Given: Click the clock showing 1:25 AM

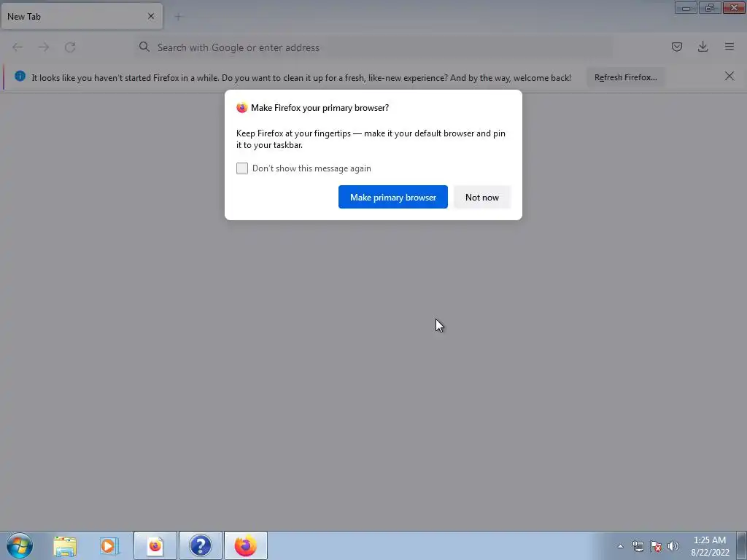Looking at the screenshot, I should pos(710,545).
